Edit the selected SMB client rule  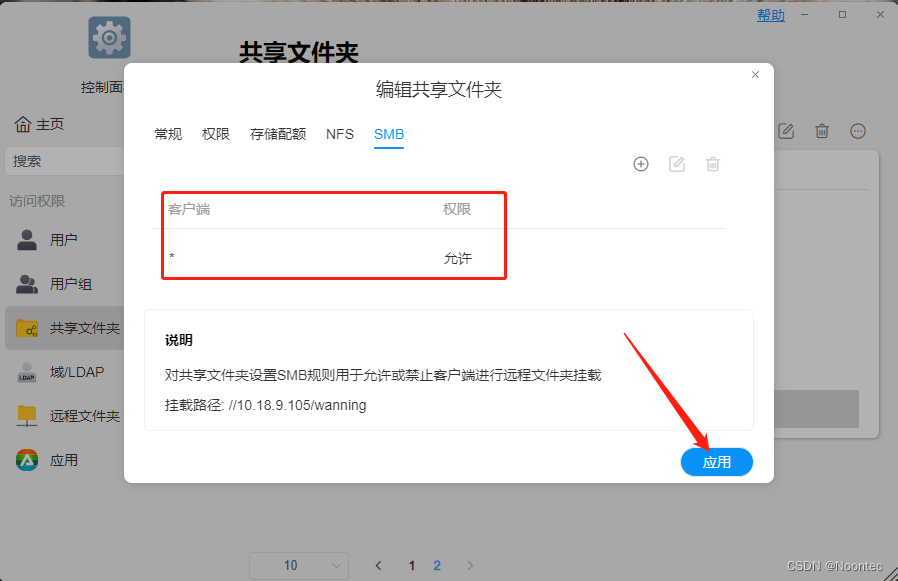click(x=677, y=164)
